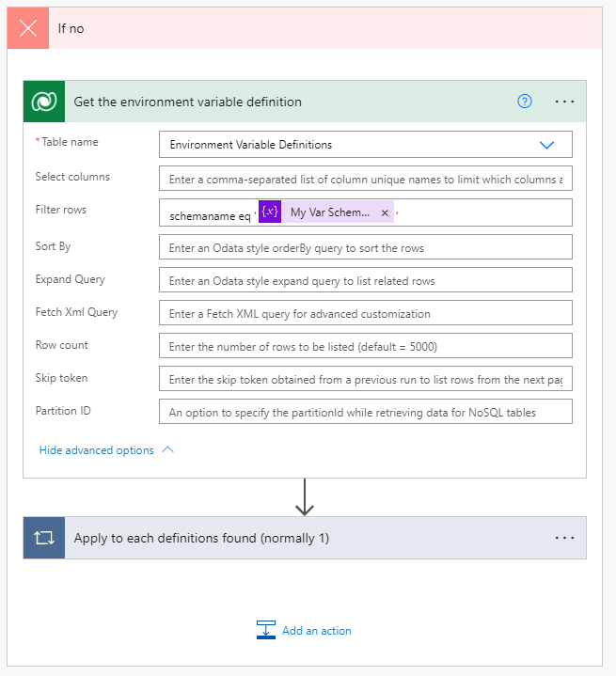The width and height of the screenshot is (616, 676).
Task: Open help for Get environment variable definition
Action: (525, 102)
